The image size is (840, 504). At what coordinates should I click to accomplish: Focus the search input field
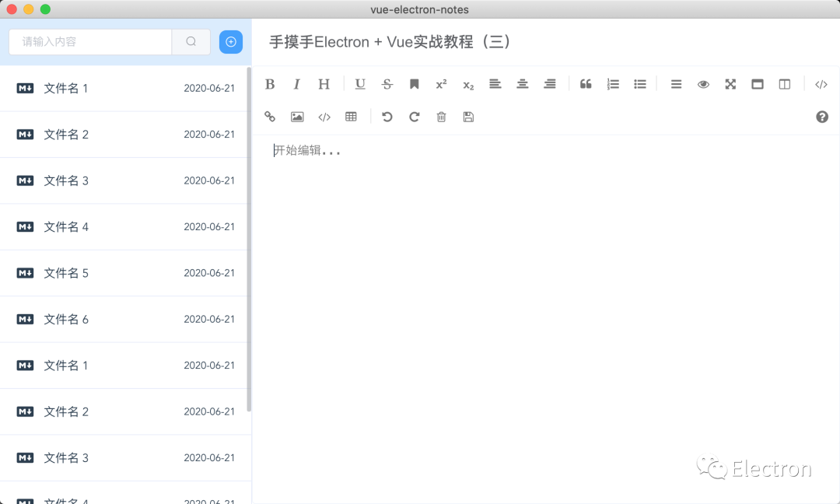pos(90,42)
